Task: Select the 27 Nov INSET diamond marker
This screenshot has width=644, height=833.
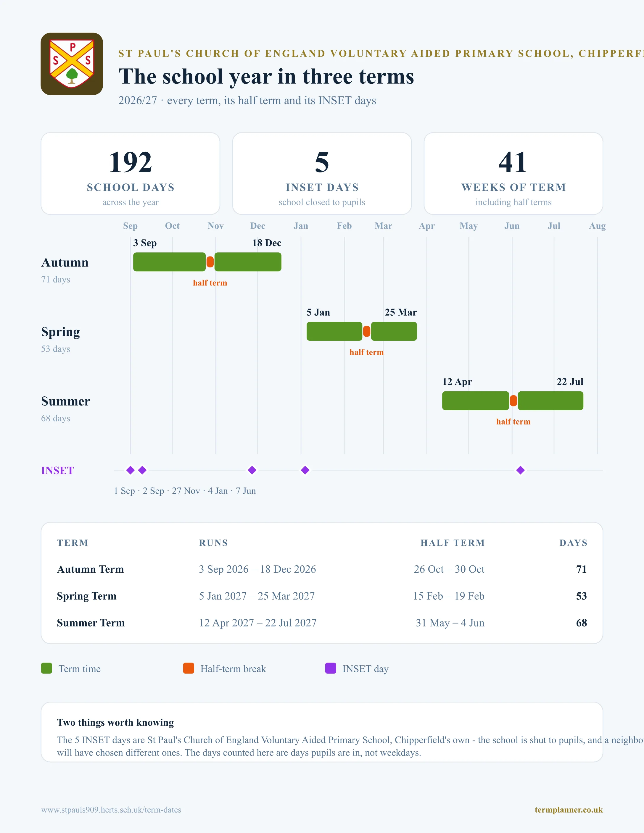Action: 252,470
